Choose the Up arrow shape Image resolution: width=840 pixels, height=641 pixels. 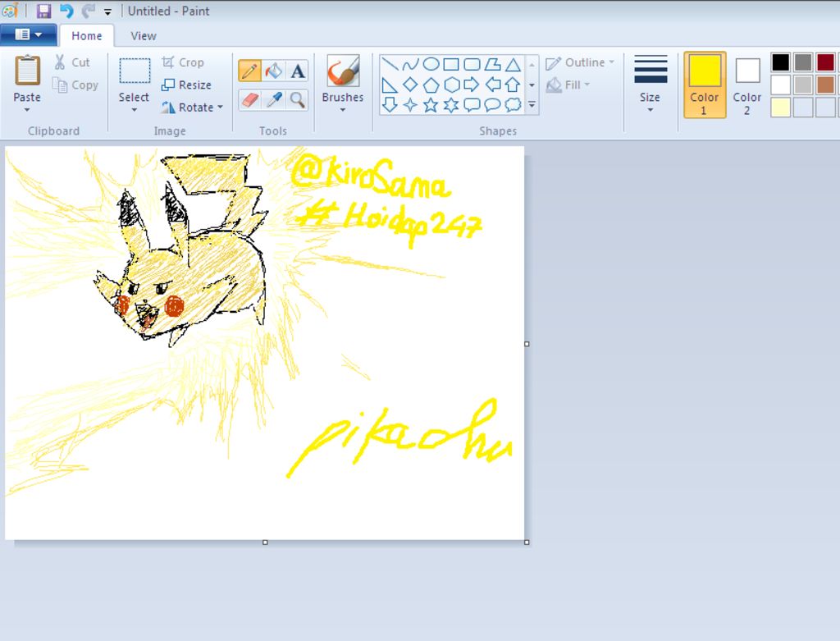[513, 85]
